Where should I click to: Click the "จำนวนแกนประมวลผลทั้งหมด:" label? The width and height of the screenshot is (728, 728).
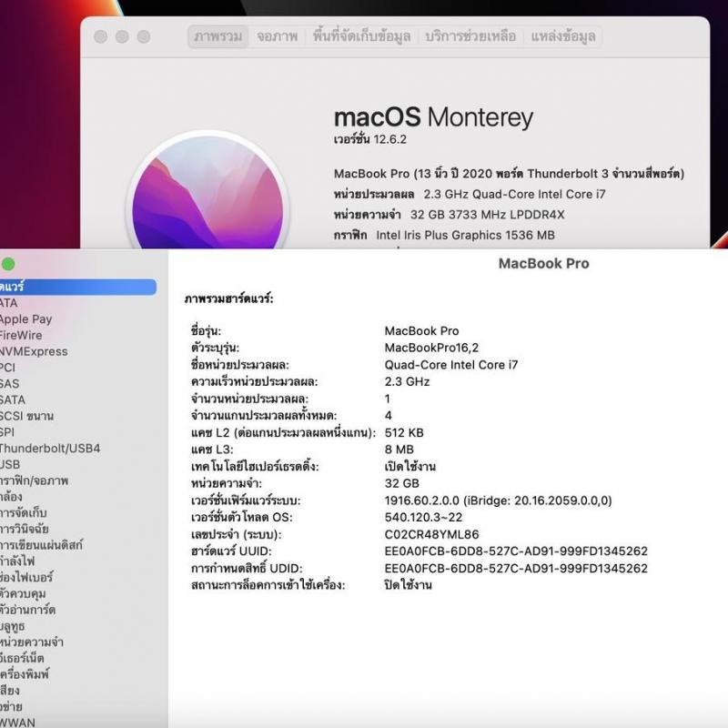click(264, 416)
